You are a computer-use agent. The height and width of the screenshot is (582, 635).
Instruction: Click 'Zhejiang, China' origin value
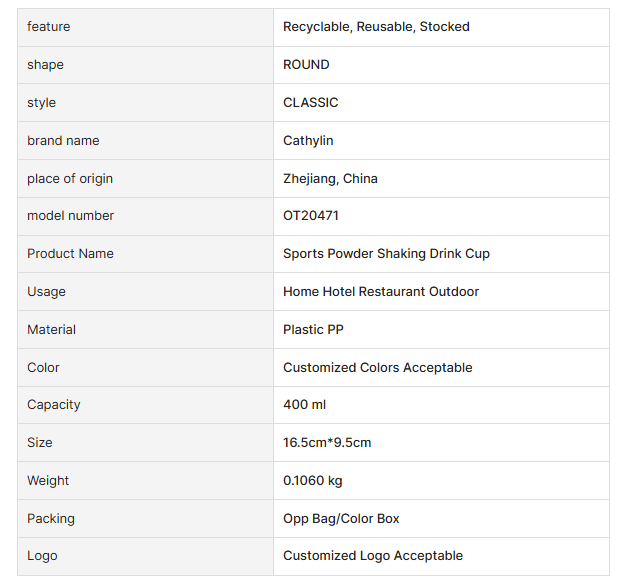click(330, 179)
